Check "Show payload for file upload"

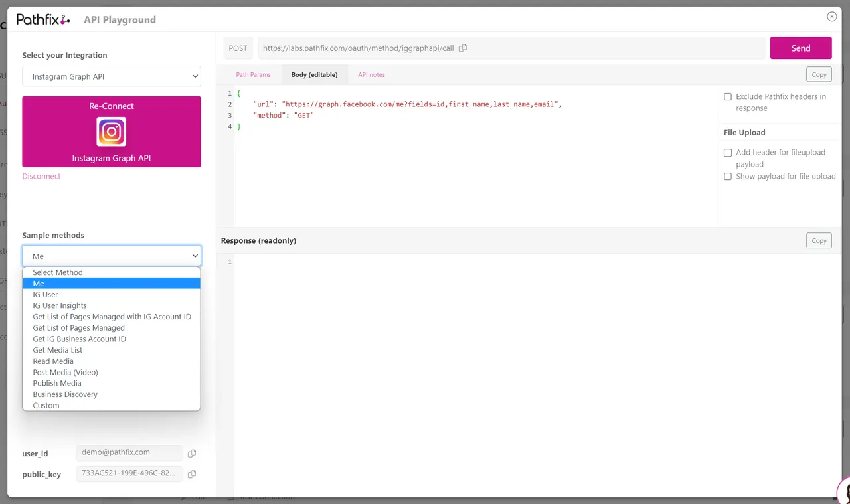click(728, 176)
